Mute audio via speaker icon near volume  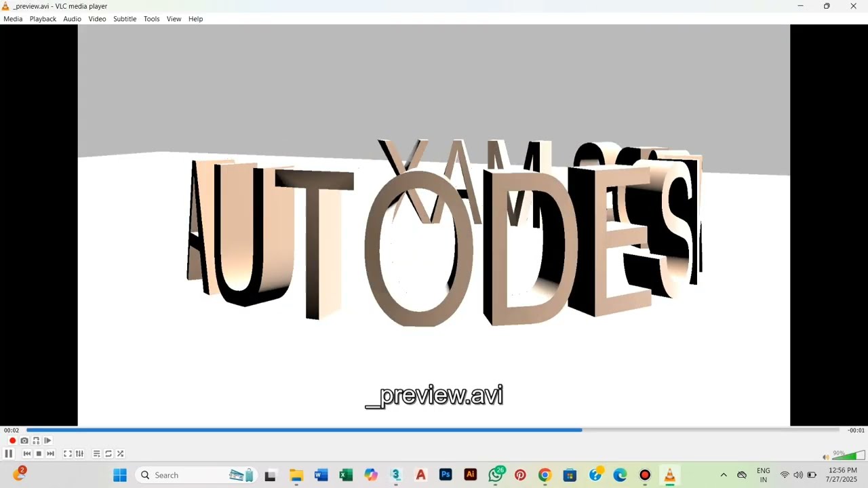tap(825, 457)
